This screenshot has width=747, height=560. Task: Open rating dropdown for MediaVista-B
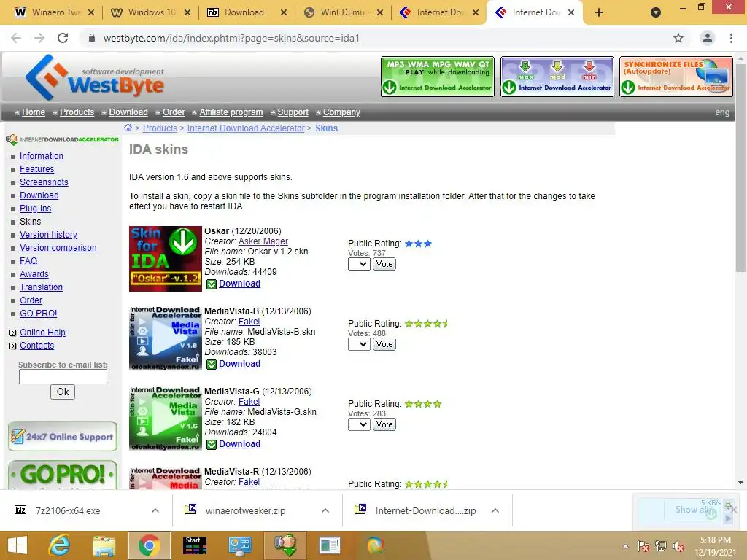point(359,344)
